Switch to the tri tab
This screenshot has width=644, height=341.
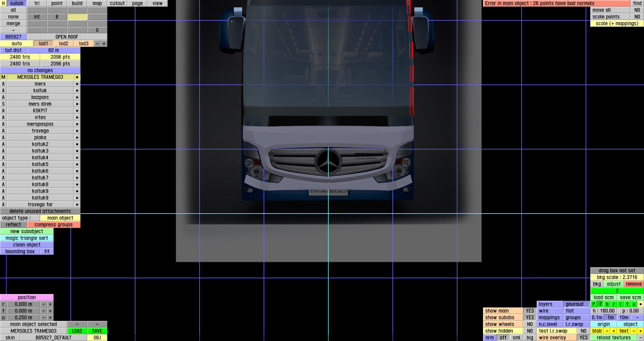37,3
